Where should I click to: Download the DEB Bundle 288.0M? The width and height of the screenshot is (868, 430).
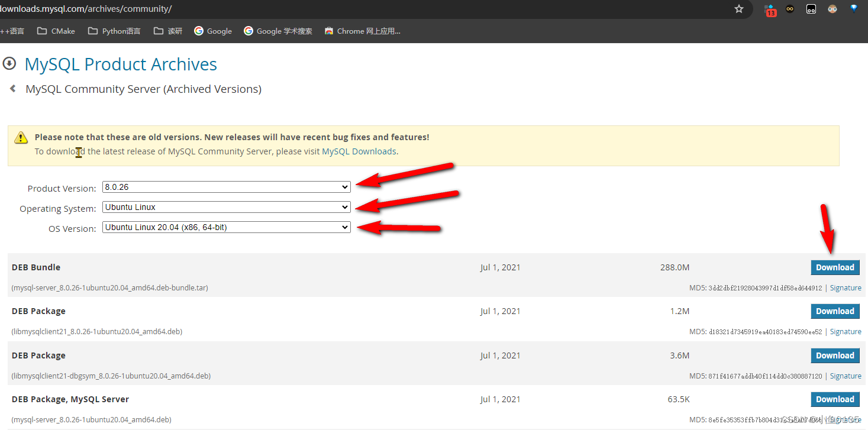[x=835, y=267]
